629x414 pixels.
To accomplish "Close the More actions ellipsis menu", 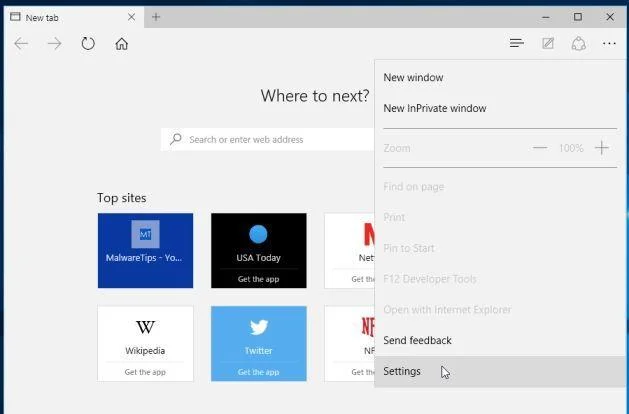I will [x=609, y=43].
